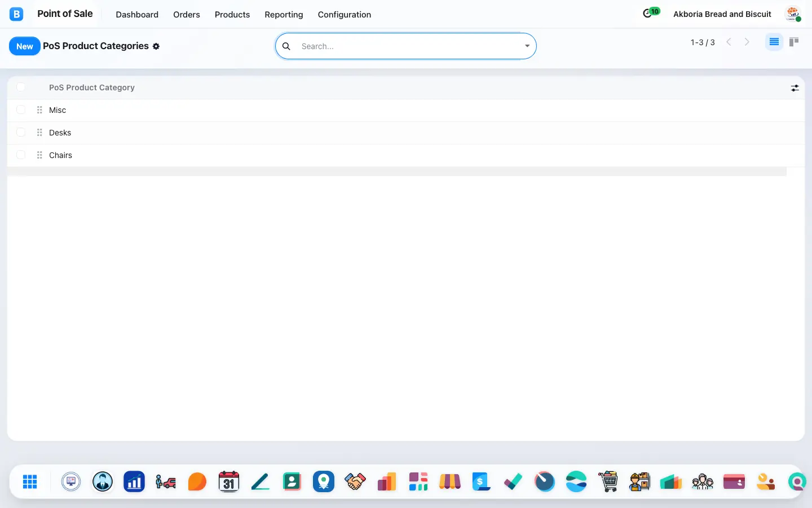
Task: Open the Configuration menu
Action: click(345, 15)
